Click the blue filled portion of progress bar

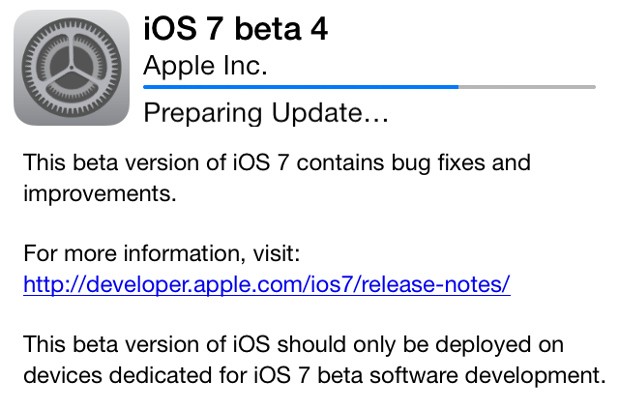coord(300,87)
